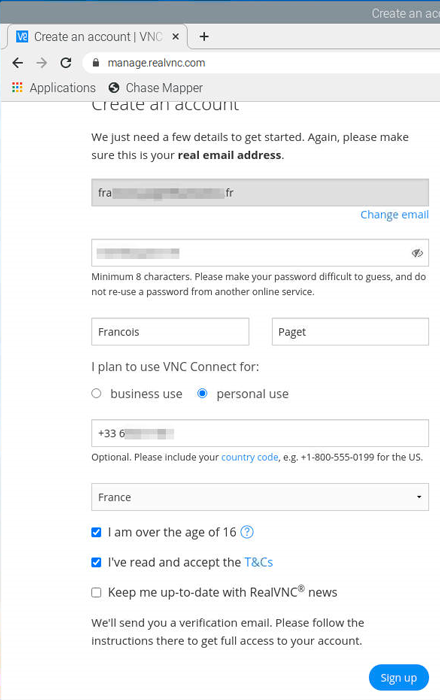Viewport: 440px width, 700px height.
Task: Click the padlock site security icon
Action: (x=95, y=63)
